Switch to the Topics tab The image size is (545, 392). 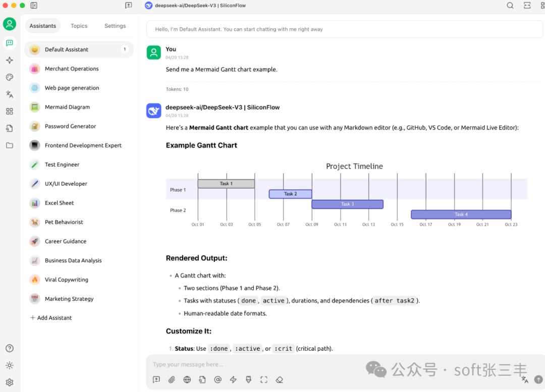(x=79, y=26)
